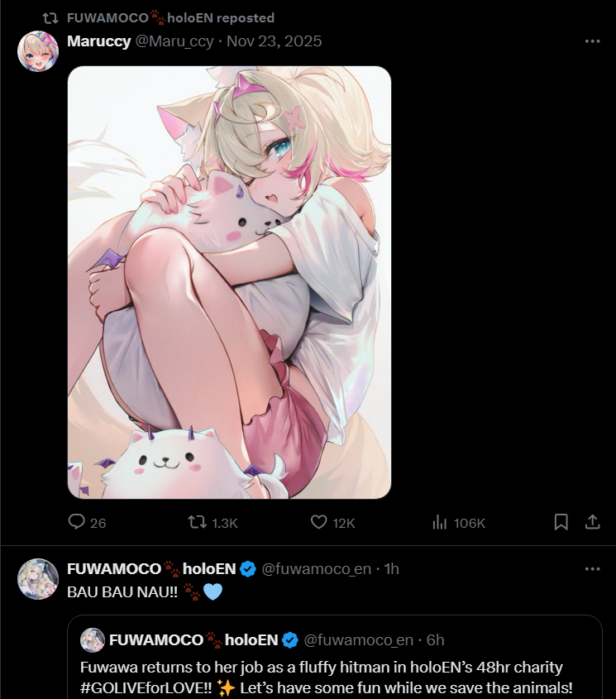The width and height of the screenshot is (616, 699).
Task: Open Maruccy's profile avatar
Action: [x=38, y=51]
